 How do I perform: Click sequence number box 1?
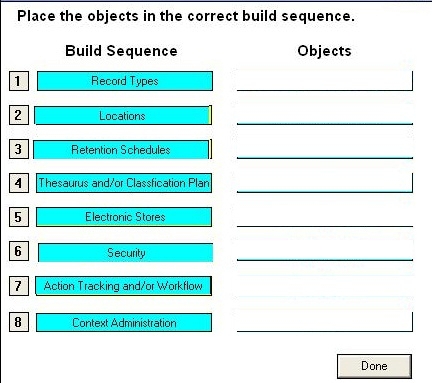(19, 81)
